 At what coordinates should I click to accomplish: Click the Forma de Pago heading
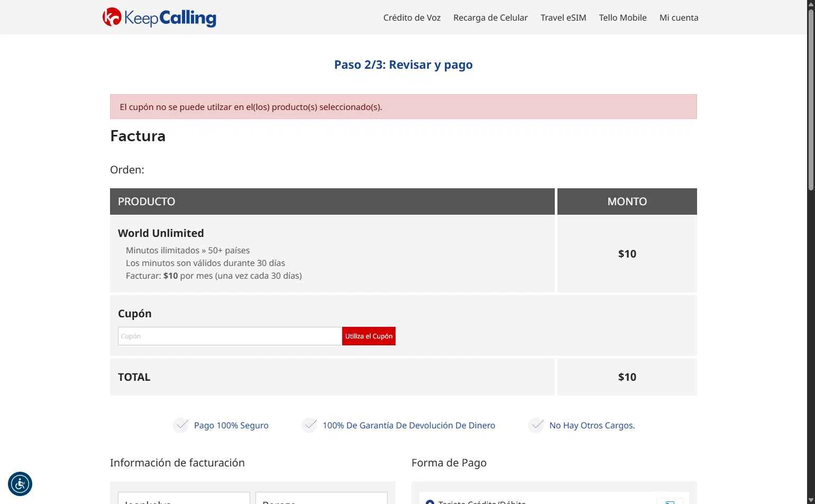[x=449, y=463]
